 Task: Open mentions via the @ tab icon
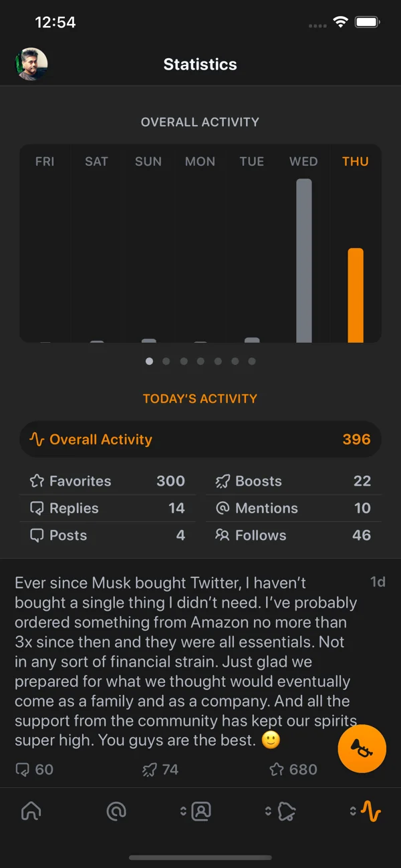(117, 811)
